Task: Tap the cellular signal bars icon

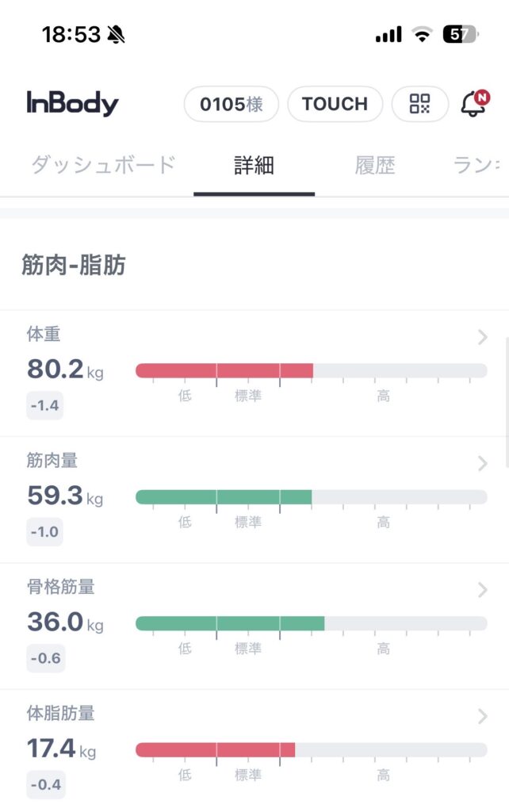Action: [x=388, y=34]
